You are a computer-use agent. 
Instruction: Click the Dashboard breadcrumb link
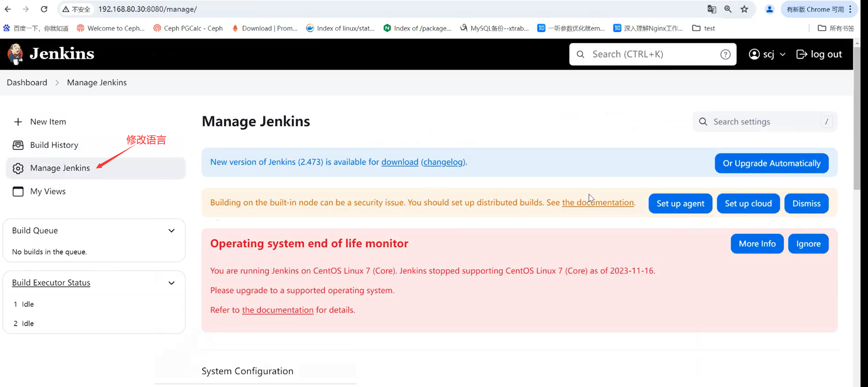(27, 82)
